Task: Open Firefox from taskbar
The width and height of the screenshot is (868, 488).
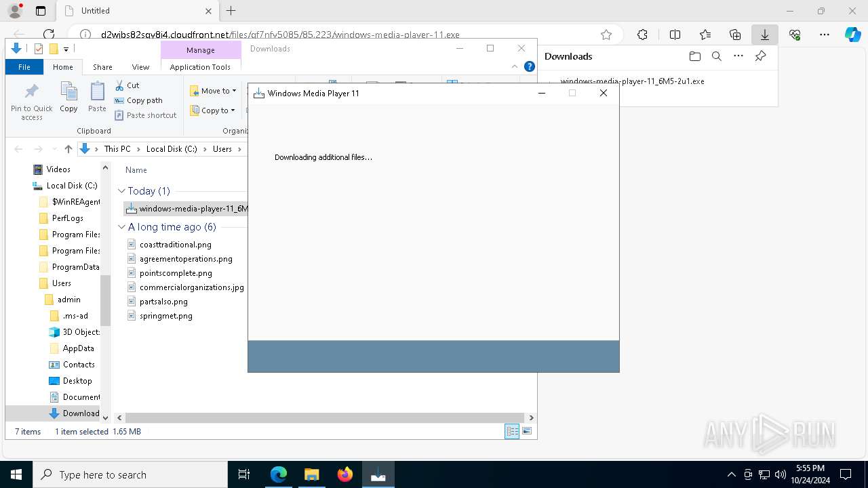Action: click(344, 474)
